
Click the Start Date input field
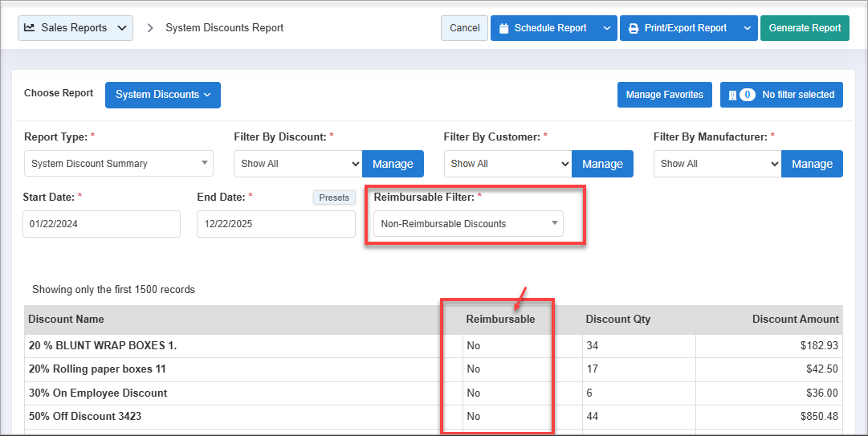[101, 224]
